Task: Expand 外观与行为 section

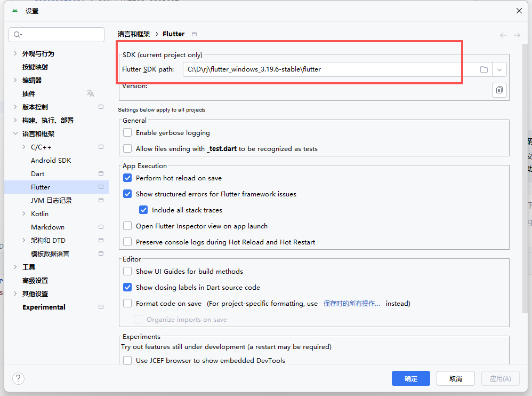Action: point(15,54)
